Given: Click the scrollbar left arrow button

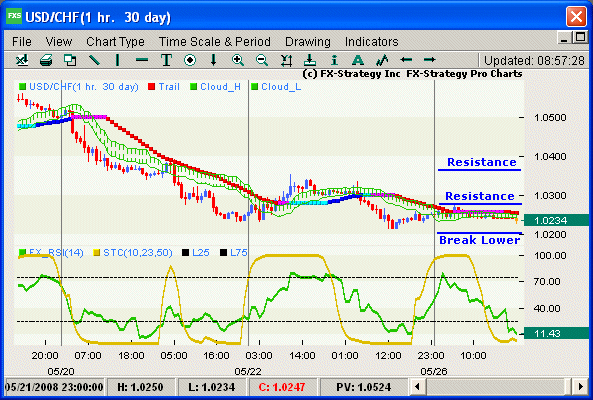Looking at the screenshot, I should (417, 387).
